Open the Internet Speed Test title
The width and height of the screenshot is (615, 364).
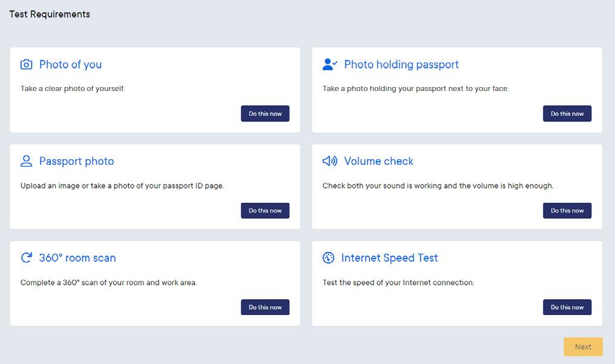[x=390, y=258]
